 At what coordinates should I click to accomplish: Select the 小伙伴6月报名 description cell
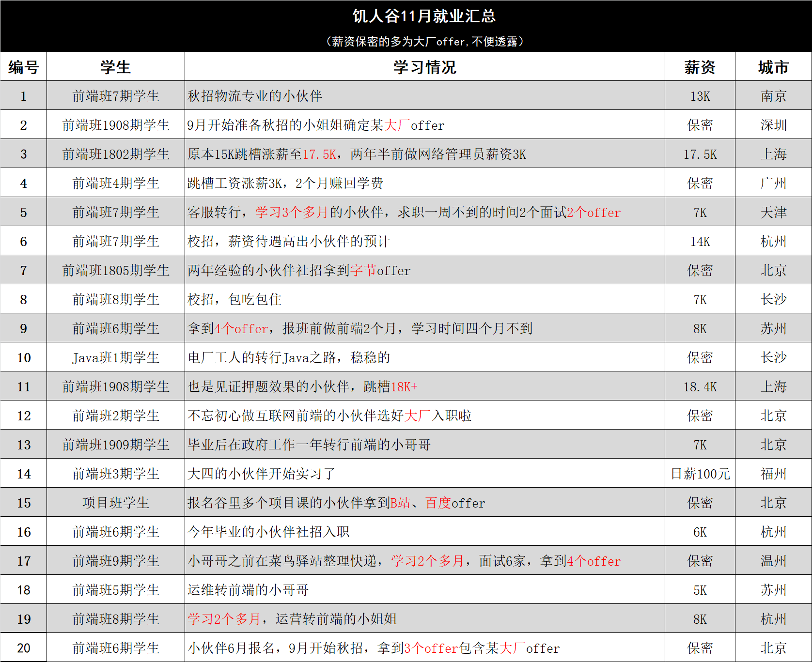point(425,648)
